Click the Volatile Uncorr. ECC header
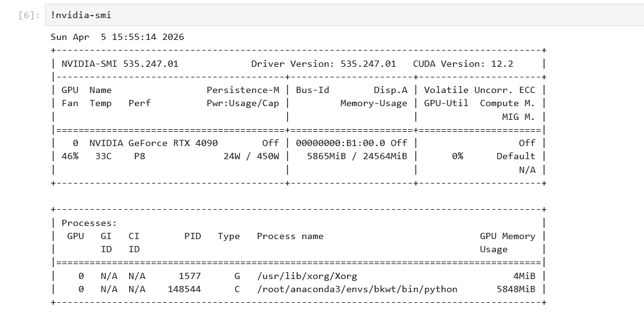644x314 pixels. pyautogui.click(x=480, y=90)
